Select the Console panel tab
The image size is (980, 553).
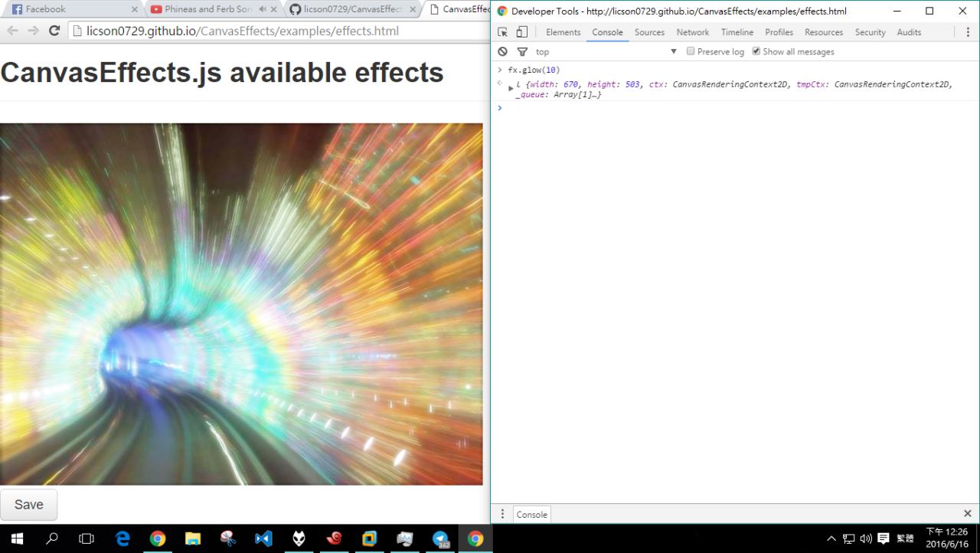click(607, 32)
